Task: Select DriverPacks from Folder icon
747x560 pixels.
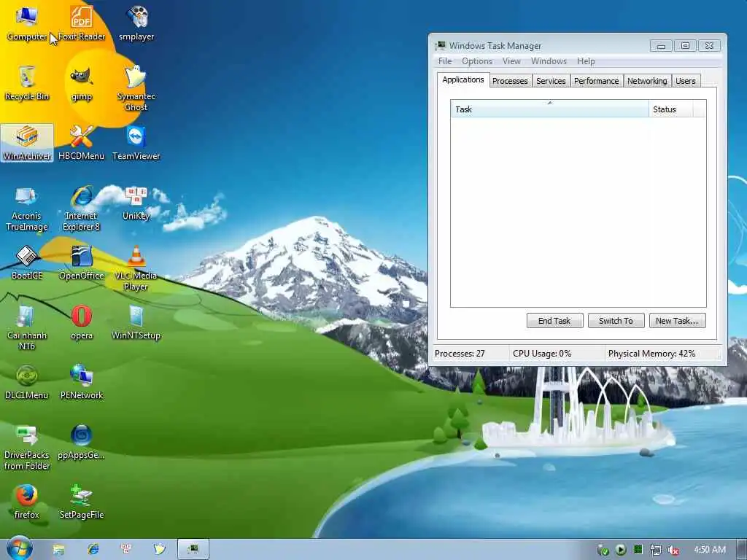Action: point(27,448)
